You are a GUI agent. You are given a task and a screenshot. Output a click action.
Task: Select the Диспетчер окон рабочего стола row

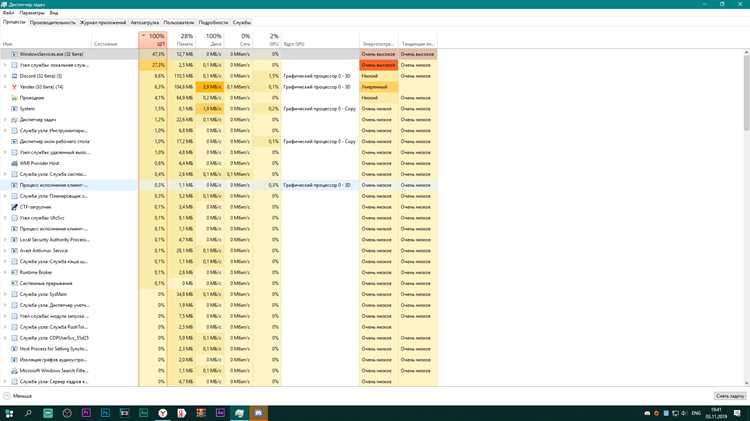coord(219,142)
